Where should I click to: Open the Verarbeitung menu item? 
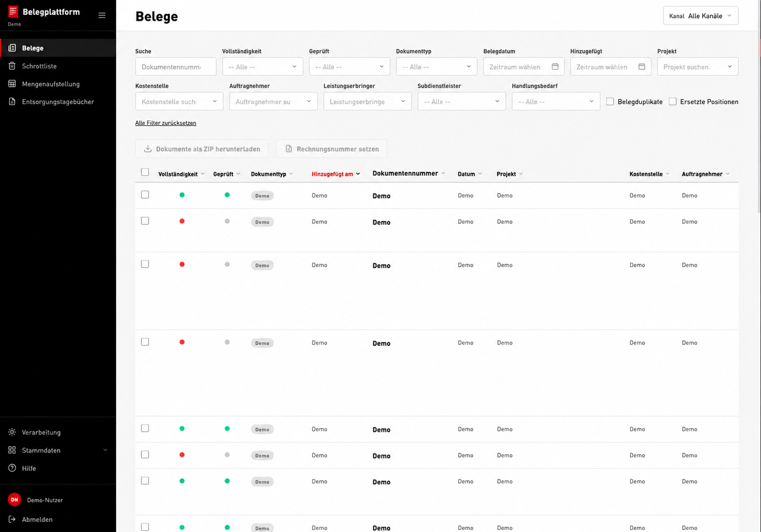point(58,432)
